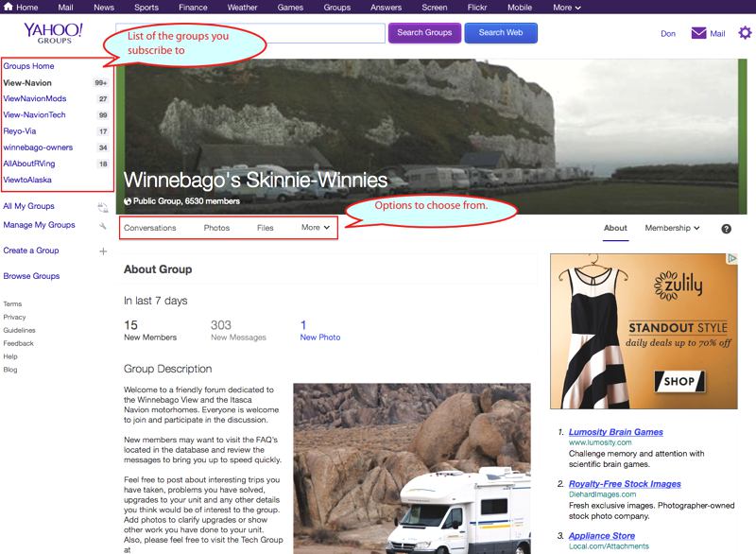Image resolution: width=756 pixels, height=554 pixels.
Task: Click the AdChoices icon on the Zulily ad
Action: (x=730, y=259)
